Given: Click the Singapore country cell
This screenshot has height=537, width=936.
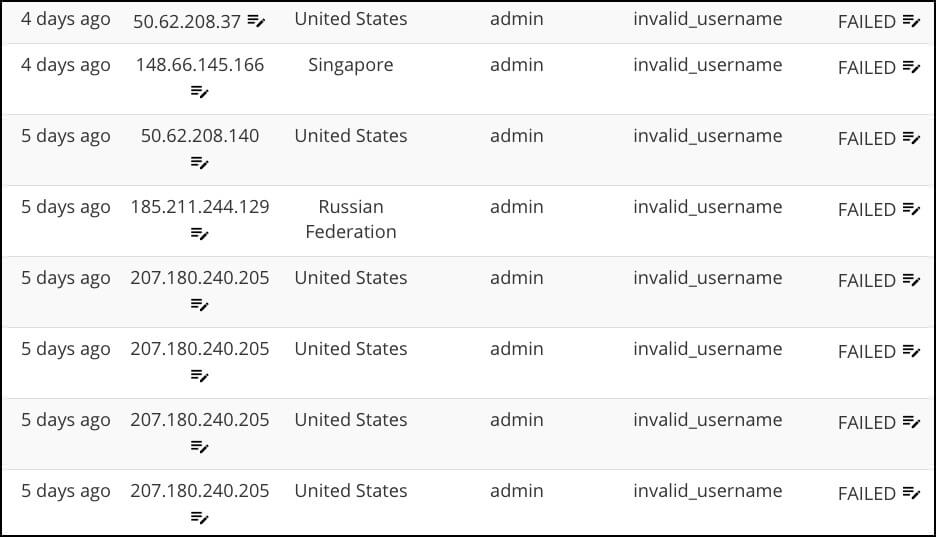Looking at the screenshot, I should click(351, 65).
